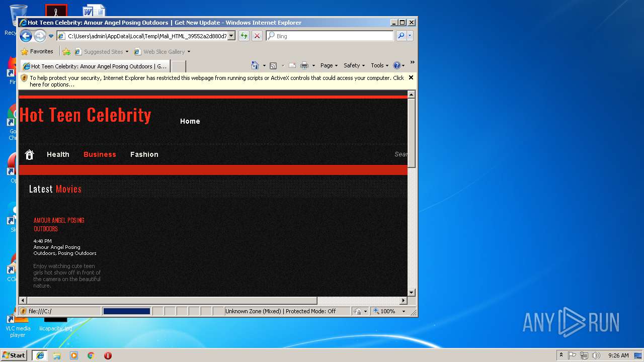Open the Page menu

pos(329,65)
